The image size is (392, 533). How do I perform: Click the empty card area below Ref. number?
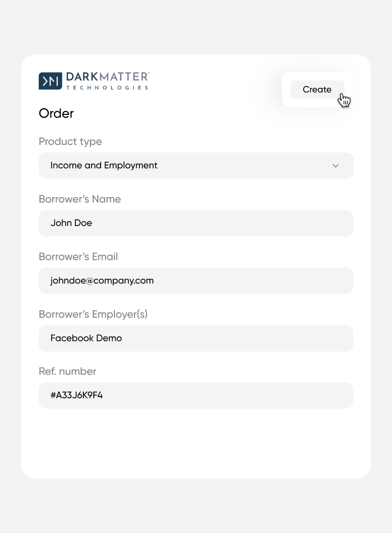(x=196, y=442)
